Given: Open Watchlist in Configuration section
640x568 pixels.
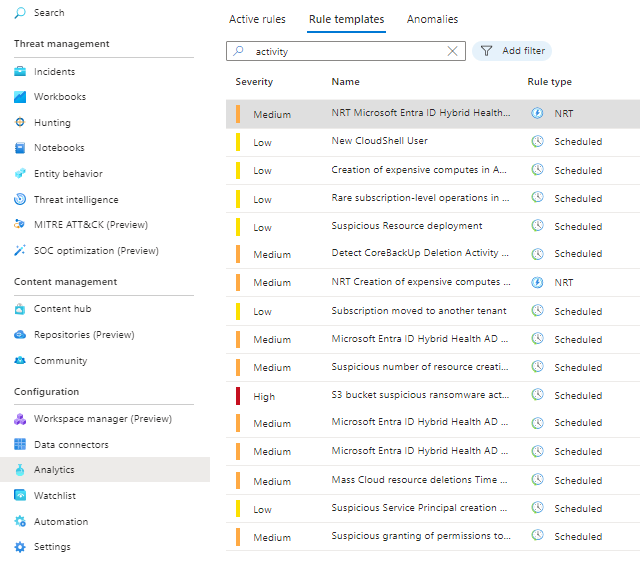Looking at the screenshot, I should (x=55, y=495).
